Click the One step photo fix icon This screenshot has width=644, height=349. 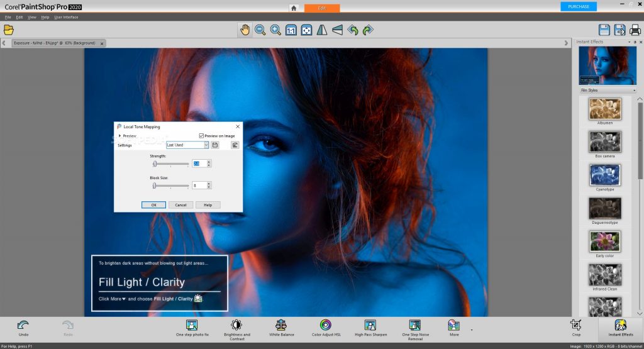pyautogui.click(x=192, y=325)
